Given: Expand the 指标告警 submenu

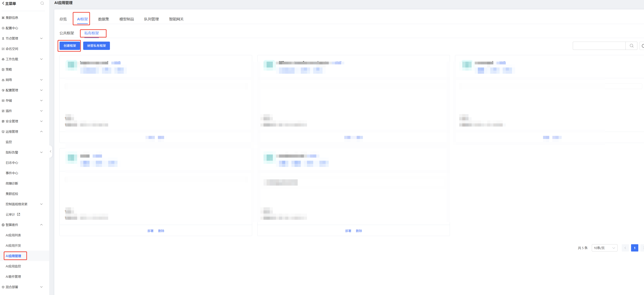Looking at the screenshot, I should [41, 152].
